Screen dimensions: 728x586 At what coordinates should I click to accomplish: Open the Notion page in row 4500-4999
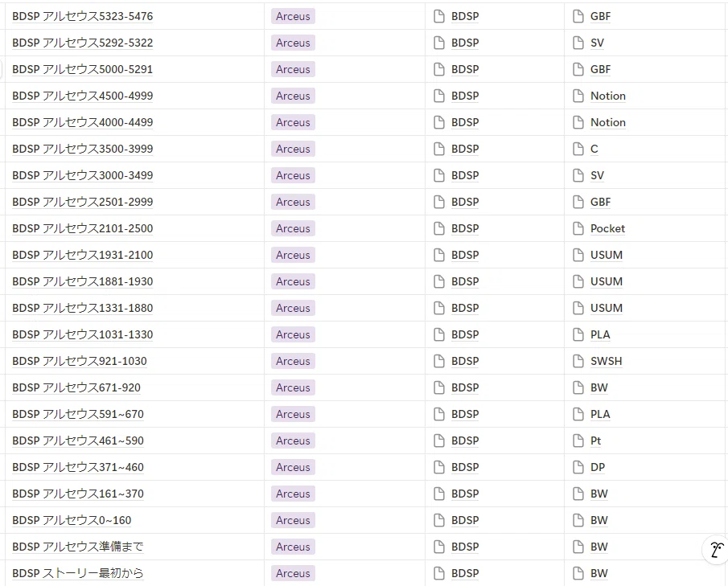pos(608,96)
